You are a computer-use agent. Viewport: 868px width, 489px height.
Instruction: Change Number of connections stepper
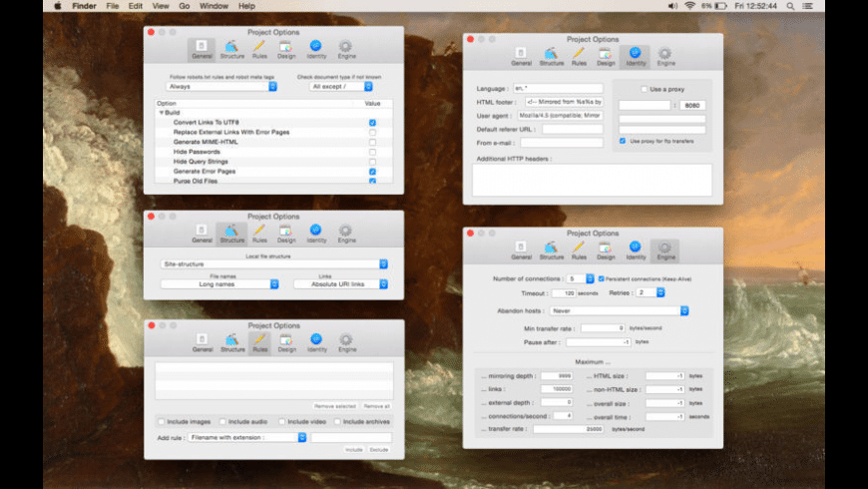pyautogui.click(x=590, y=279)
